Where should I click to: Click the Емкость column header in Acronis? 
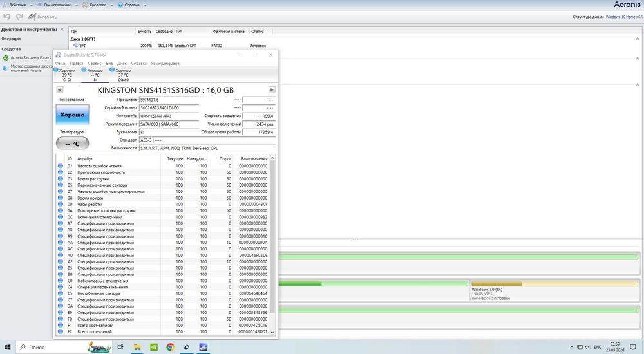coord(144,31)
